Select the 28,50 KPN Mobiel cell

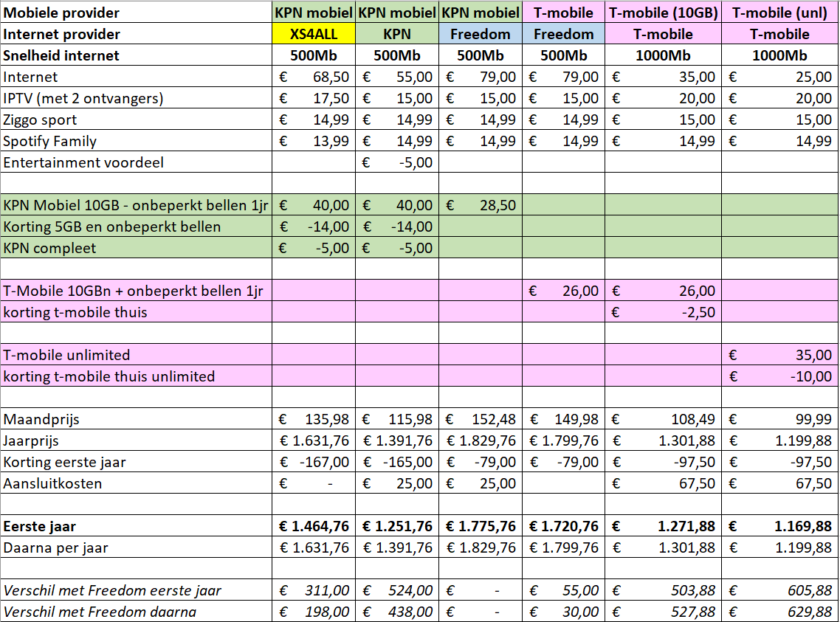point(480,205)
